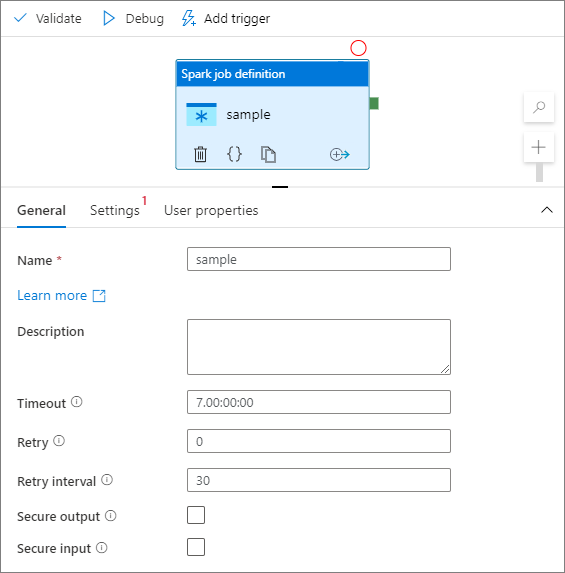The height and width of the screenshot is (573, 565).
Task: Open Add trigger menu
Action: pos(226,18)
